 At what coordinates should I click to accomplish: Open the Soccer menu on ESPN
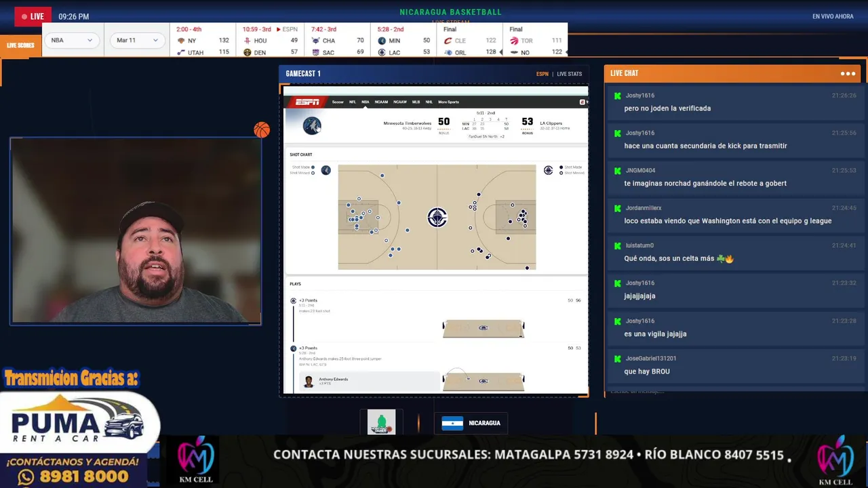tap(338, 102)
